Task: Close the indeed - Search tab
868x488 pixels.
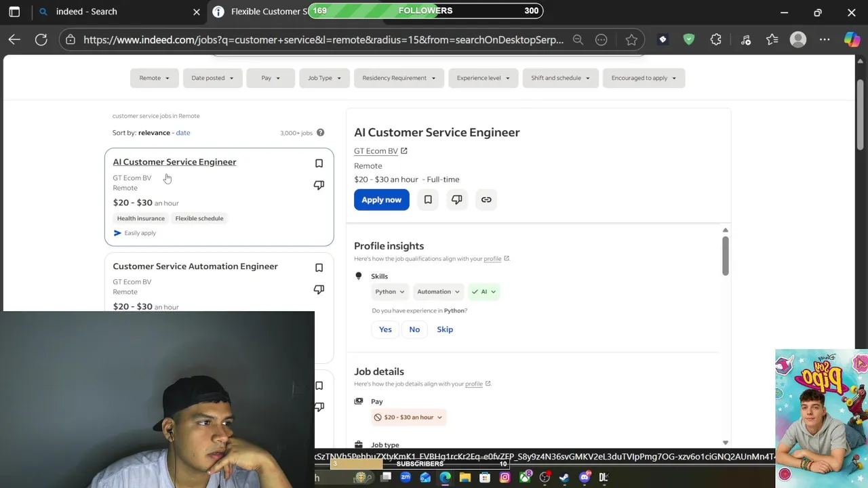Action: (197, 12)
